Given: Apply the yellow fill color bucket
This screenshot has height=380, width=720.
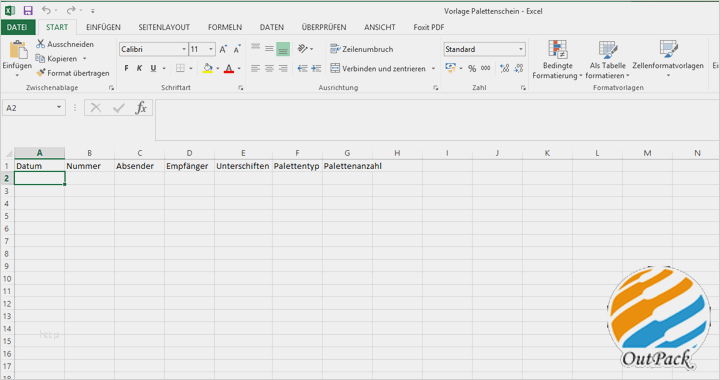Looking at the screenshot, I should [x=208, y=68].
